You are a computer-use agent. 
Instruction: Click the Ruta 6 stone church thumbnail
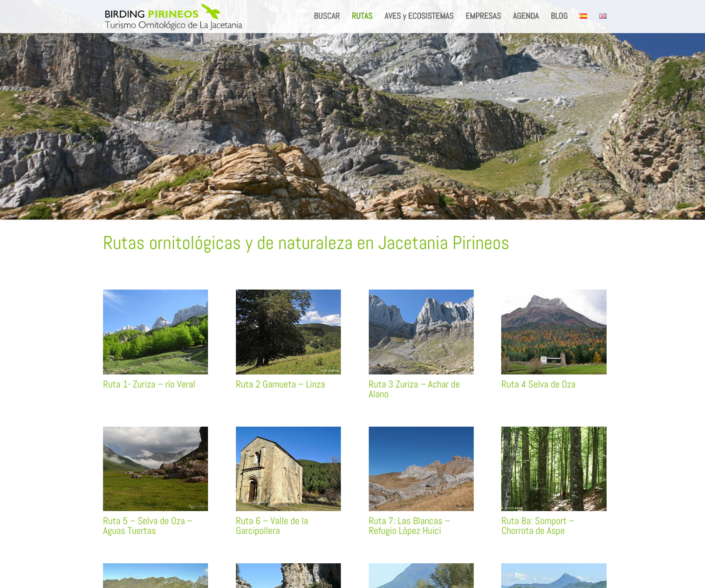click(x=288, y=469)
